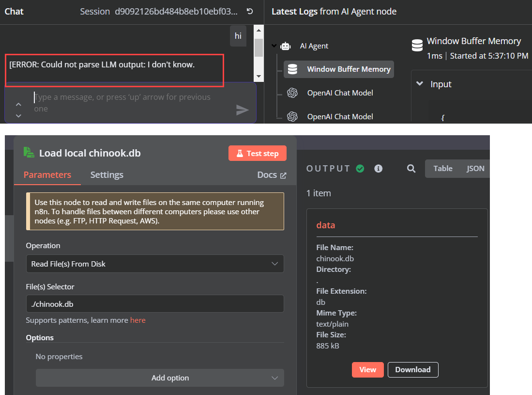This screenshot has height=395, width=532.
Task: Select the first OpenAI Chat Model icon
Action: (292, 93)
